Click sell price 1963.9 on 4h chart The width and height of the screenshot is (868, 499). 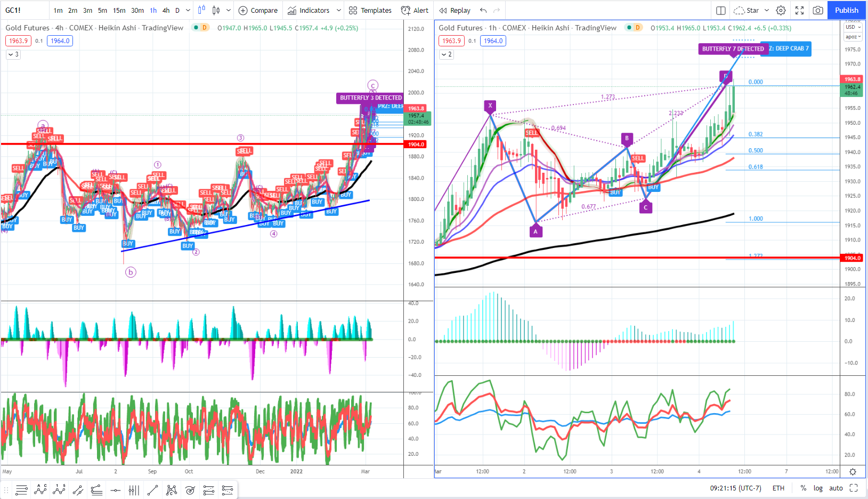[x=19, y=41]
